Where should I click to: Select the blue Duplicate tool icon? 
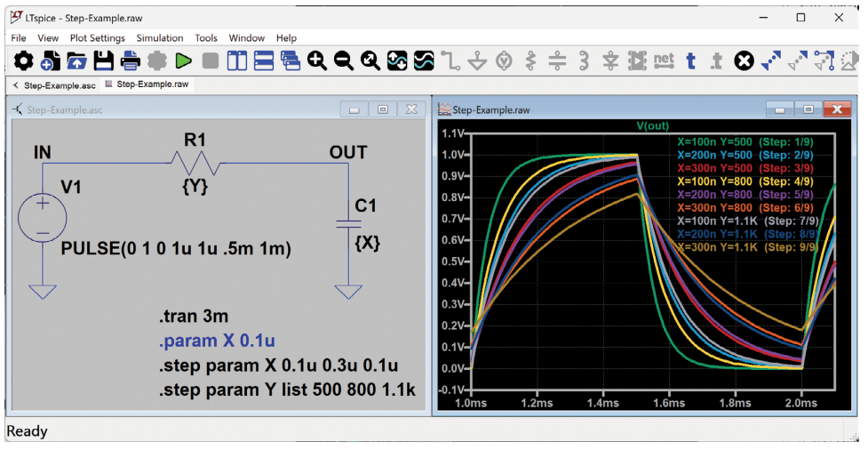pos(770,60)
